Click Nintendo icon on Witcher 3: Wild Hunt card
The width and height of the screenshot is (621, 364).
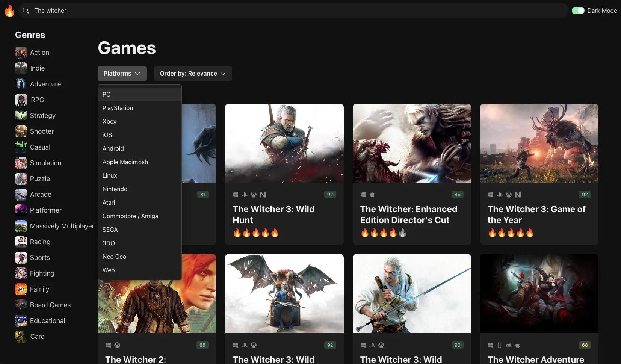click(x=263, y=195)
